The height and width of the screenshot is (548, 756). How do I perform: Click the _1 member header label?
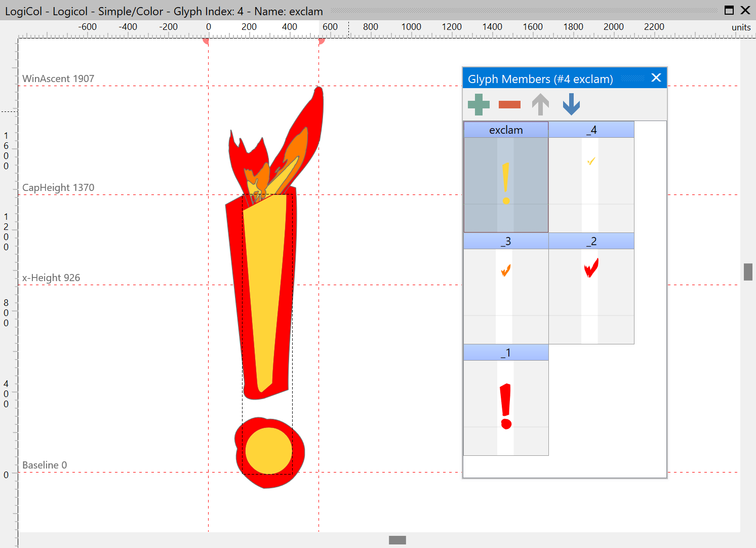[x=506, y=353]
